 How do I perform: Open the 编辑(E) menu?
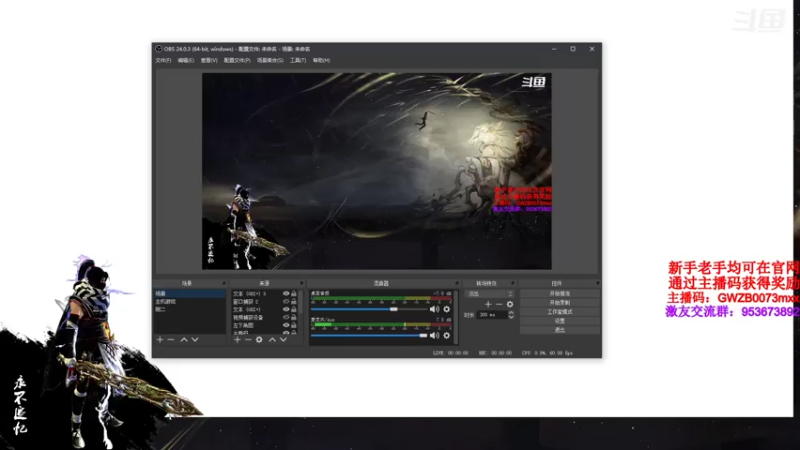tap(186, 60)
